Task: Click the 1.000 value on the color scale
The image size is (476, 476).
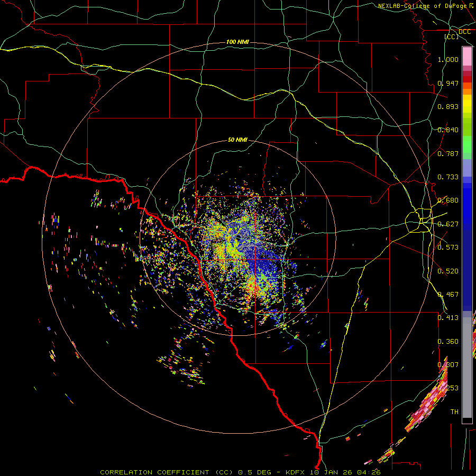Action: click(x=448, y=59)
